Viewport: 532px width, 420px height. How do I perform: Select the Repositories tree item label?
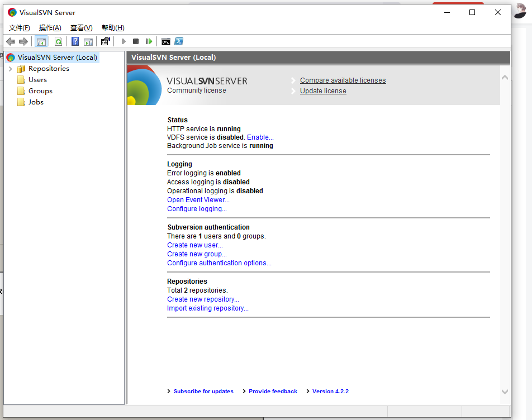click(x=49, y=69)
